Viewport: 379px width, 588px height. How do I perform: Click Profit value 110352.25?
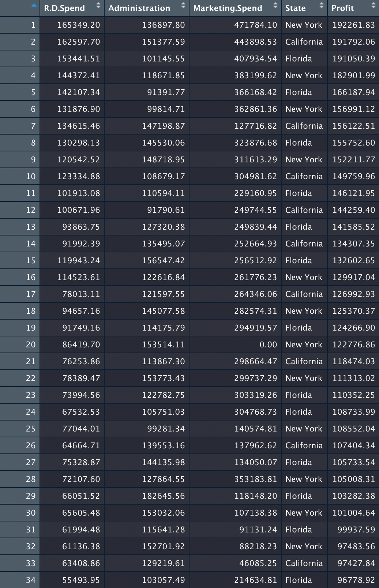point(354,395)
